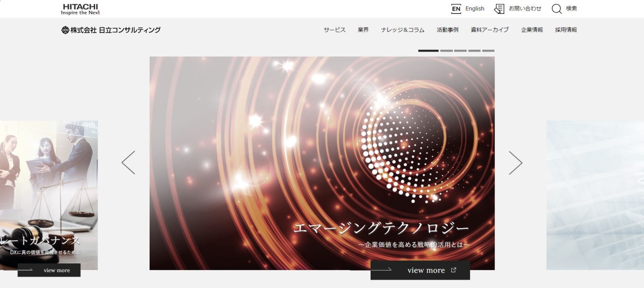
Task: Click the view more button on governance slide
Action: (x=49, y=270)
